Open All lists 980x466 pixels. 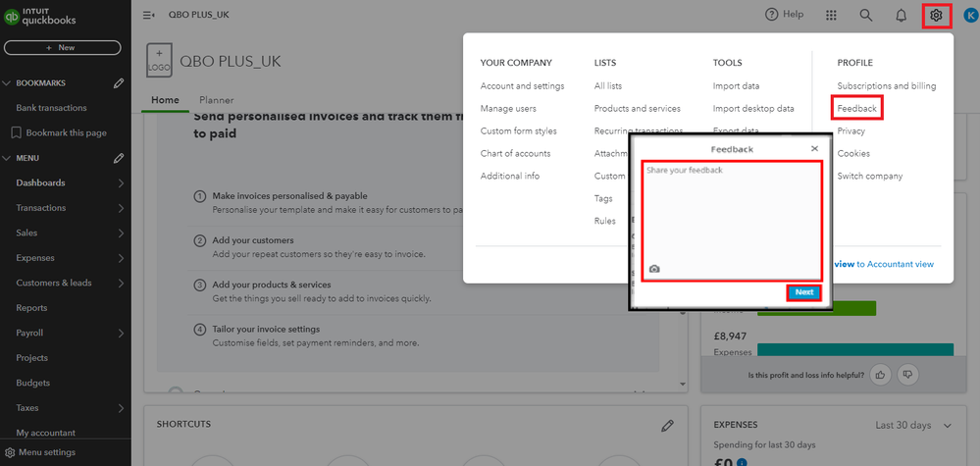click(607, 86)
